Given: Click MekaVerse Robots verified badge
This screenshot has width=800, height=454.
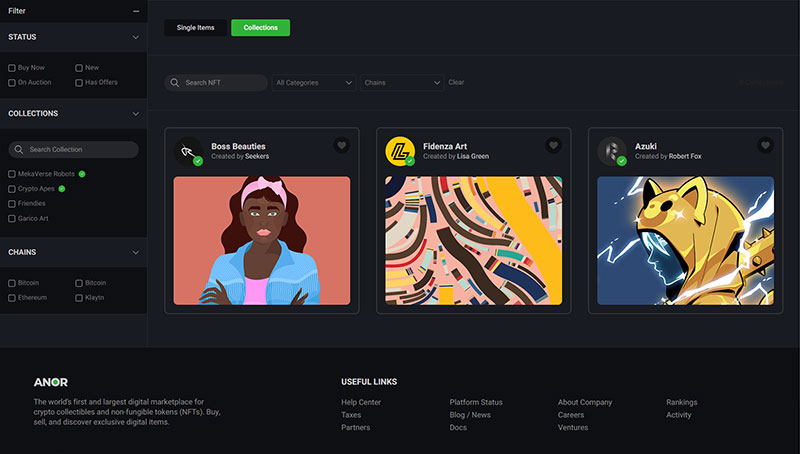Looking at the screenshot, I should [x=82, y=174].
